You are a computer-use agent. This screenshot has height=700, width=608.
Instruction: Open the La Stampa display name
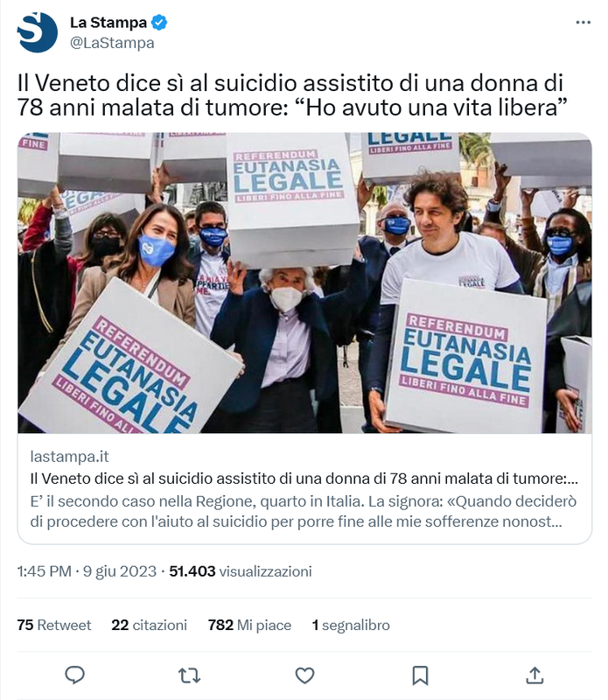tap(108, 23)
